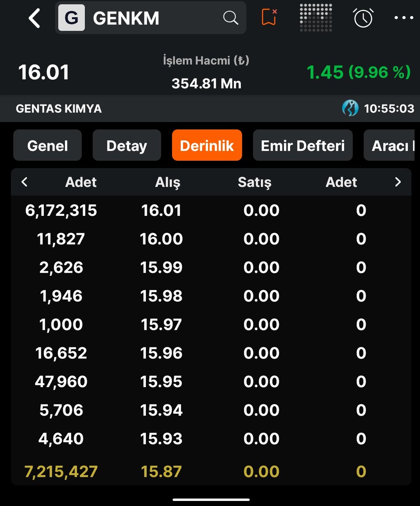
Task: Click the İşlem Hacmi (₺) label
Action: point(206,61)
